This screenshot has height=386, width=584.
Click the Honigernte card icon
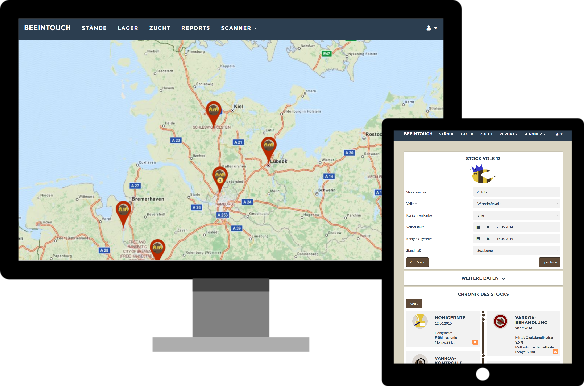[x=420, y=321]
